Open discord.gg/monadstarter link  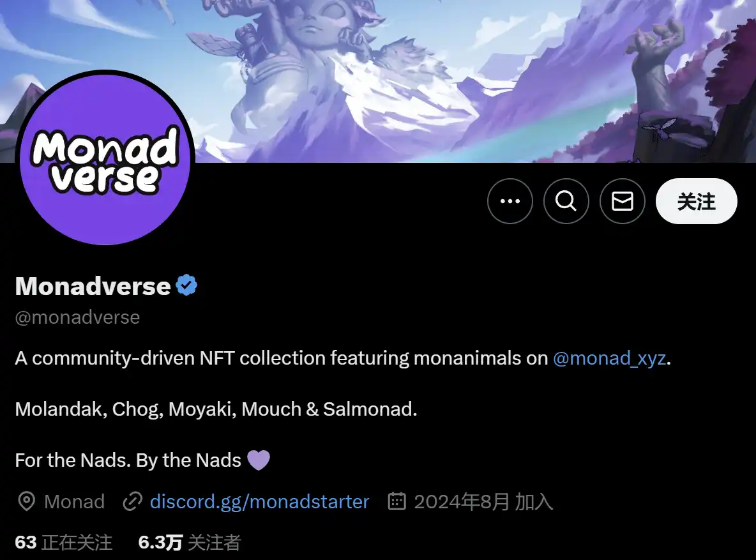pos(259,502)
